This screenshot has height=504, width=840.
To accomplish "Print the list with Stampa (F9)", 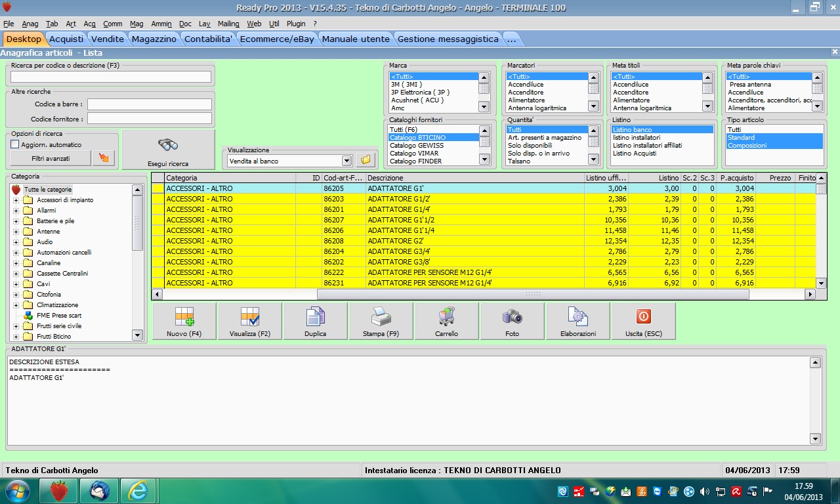I will tap(381, 322).
